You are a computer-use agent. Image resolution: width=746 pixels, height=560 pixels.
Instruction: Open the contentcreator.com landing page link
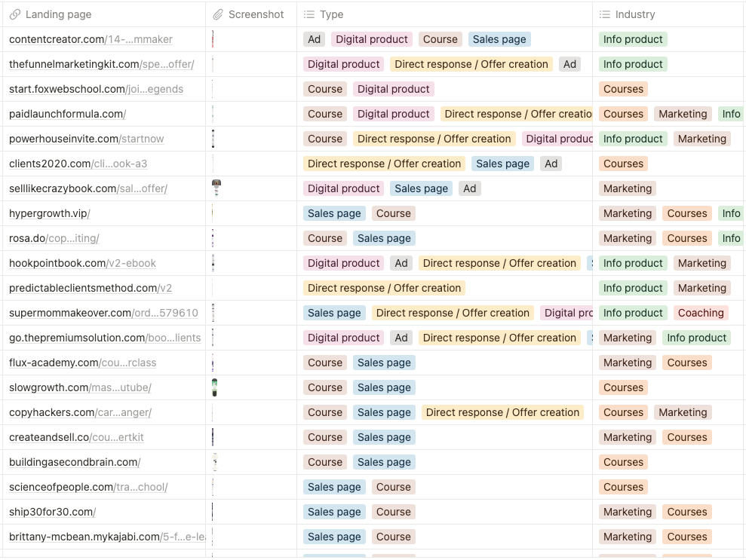click(91, 39)
